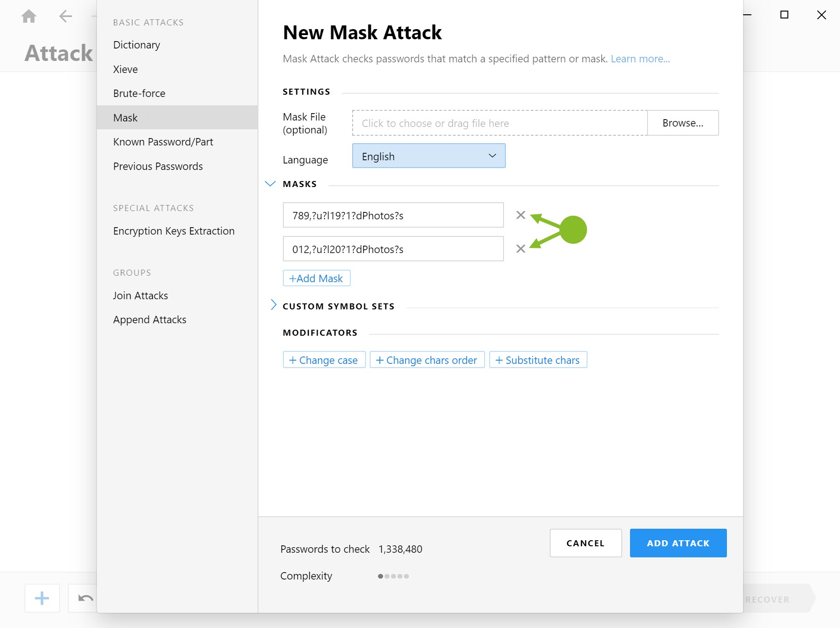840x628 pixels.
Task: Delete the 012 mask via the X icon
Action: pyautogui.click(x=521, y=248)
